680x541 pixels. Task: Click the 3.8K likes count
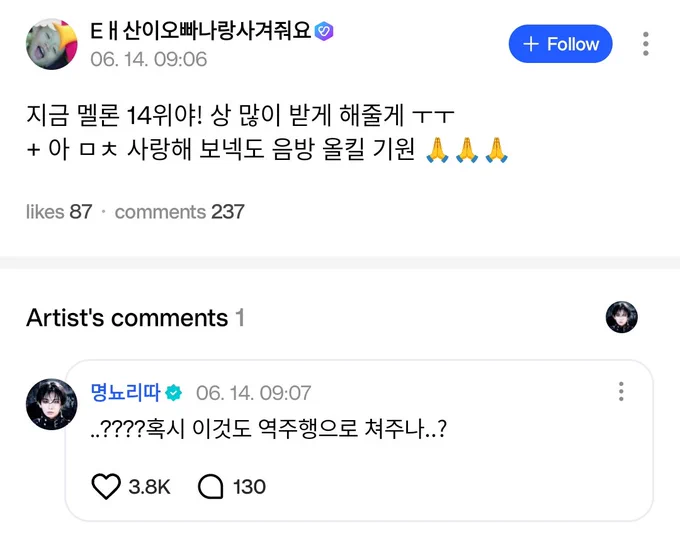[149, 487]
